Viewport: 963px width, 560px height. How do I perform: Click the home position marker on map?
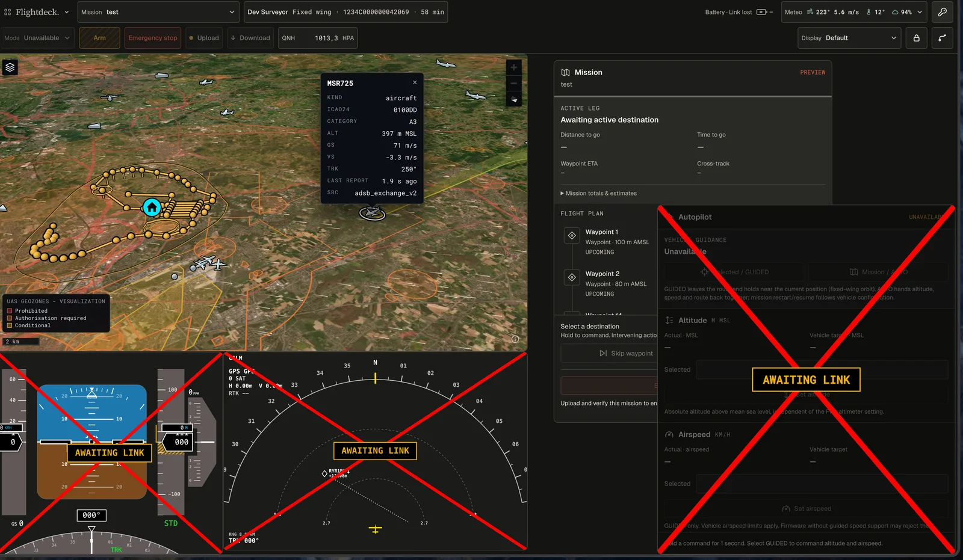point(152,208)
